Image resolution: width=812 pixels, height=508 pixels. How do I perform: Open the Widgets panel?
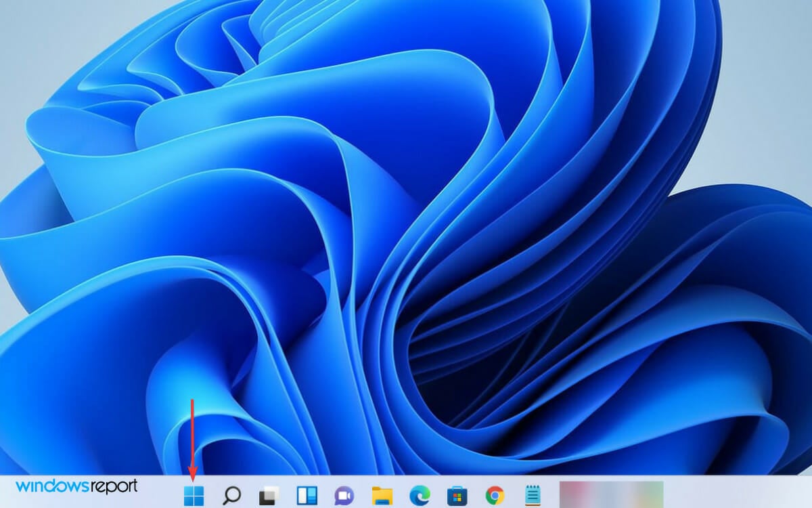point(307,495)
